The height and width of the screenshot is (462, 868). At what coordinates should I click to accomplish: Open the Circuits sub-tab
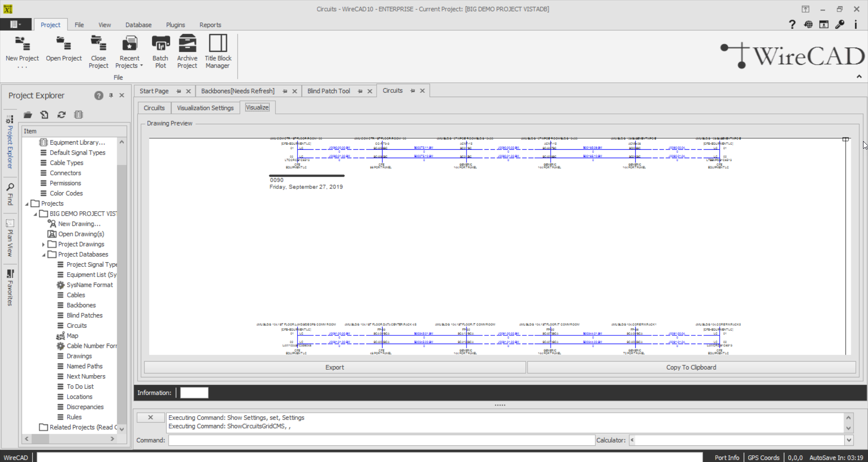pos(154,108)
